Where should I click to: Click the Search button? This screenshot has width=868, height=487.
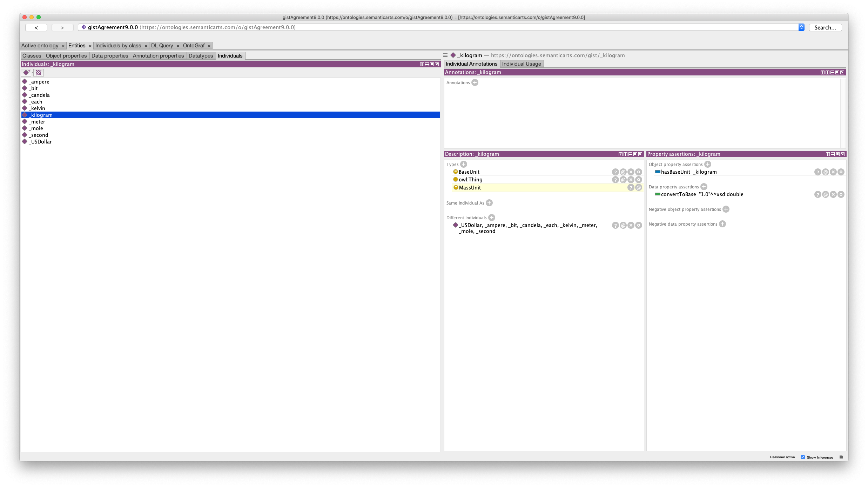(825, 27)
